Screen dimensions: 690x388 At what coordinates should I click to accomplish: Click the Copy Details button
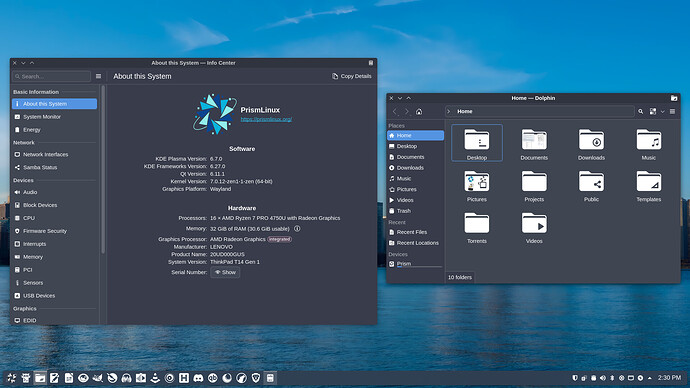tap(352, 76)
